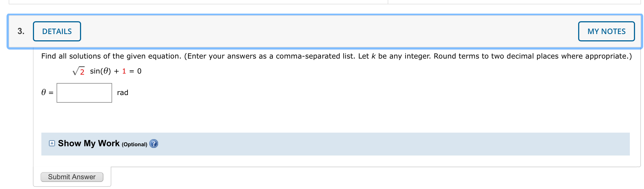This screenshot has height=189, width=644.
Task: Expand Show My Work plus icon
Action: click(52, 143)
